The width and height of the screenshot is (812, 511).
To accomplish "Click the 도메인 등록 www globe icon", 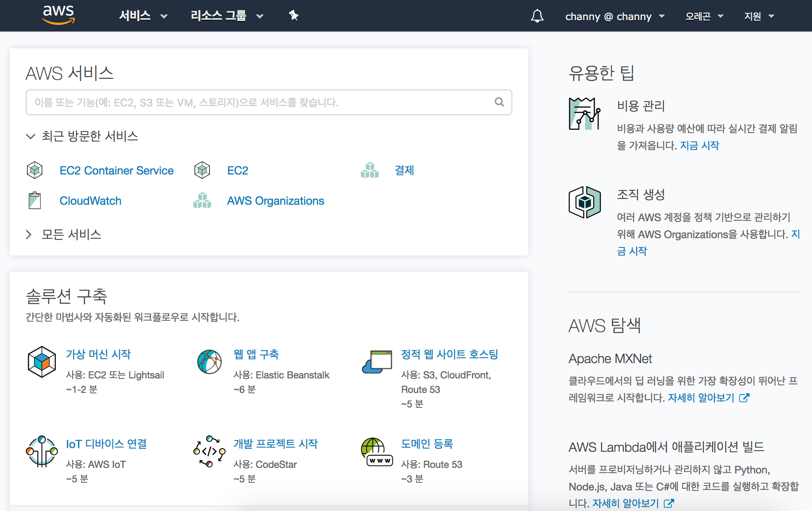I will pyautogui.click(x=377, y=452).
